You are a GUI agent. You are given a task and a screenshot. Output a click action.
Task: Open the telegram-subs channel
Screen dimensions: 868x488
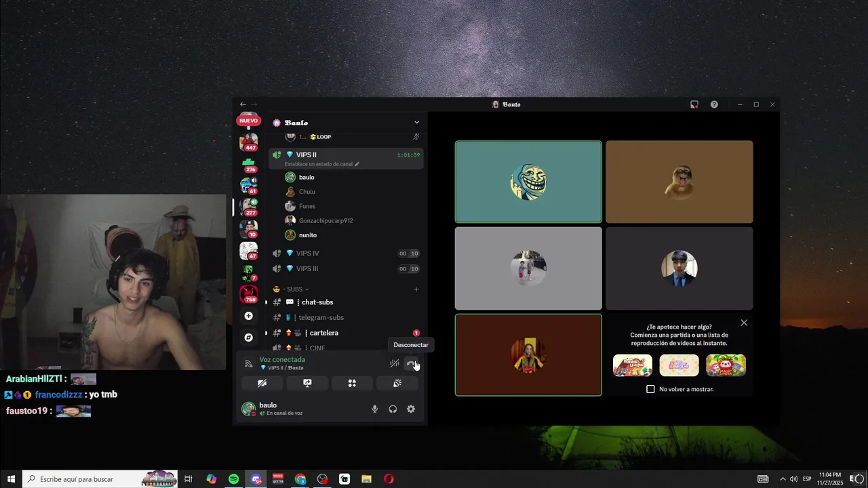tap(346, 317)
